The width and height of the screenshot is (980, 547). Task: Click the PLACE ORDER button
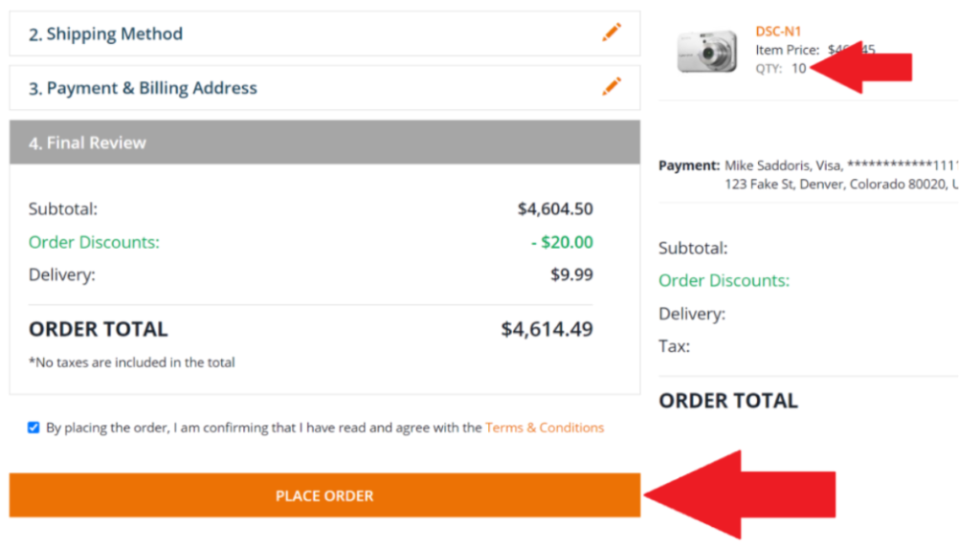(324, 495)
